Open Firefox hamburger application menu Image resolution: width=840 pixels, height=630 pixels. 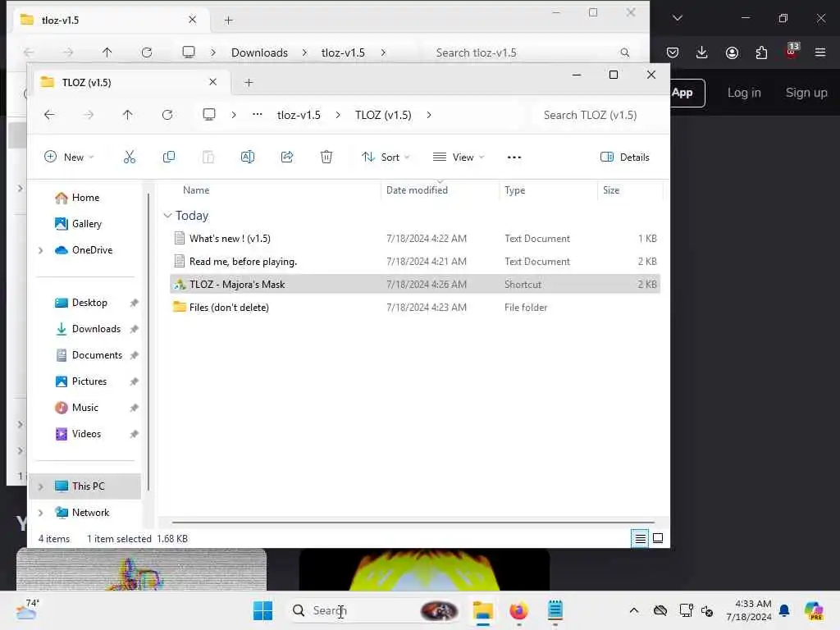pyautogui.click(x=820, y=52)
